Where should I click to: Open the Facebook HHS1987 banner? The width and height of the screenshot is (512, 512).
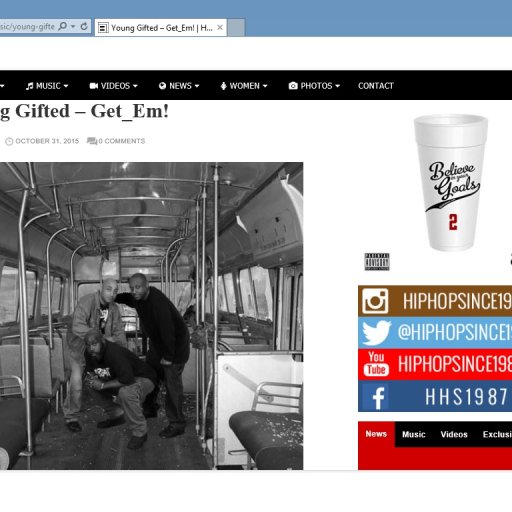point(435,396)
